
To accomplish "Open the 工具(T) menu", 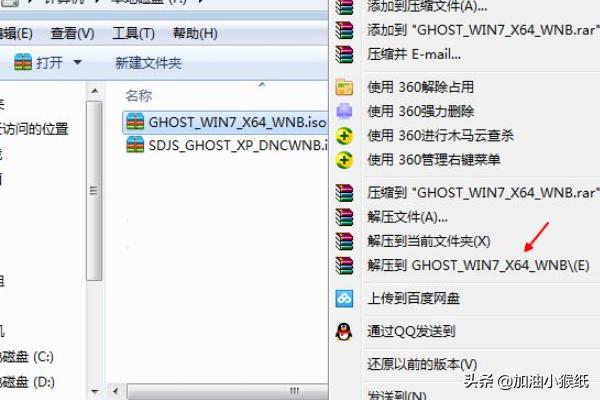I will [134, 34].
